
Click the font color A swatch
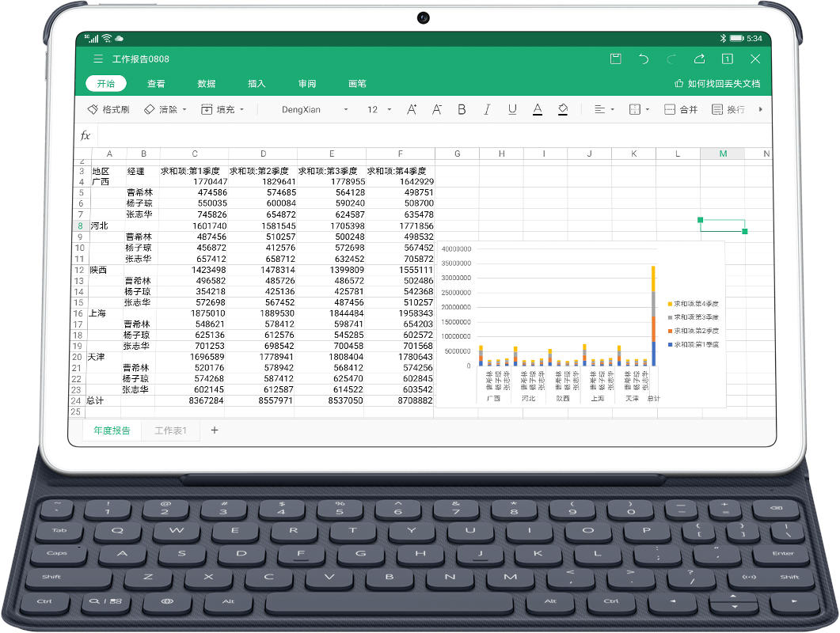coord(538,109)
